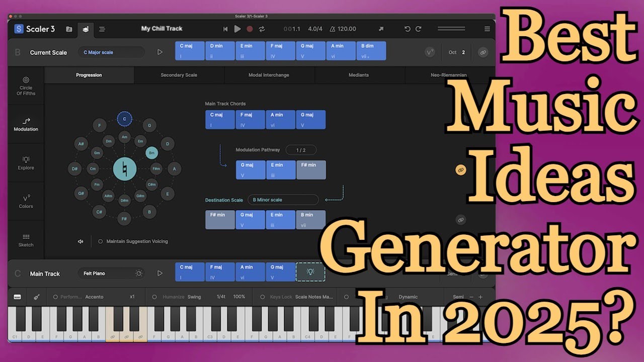Viewport: 644px width, 362px height.
Task: Select the B dim chord in Current Scale
Action: [x=371, y=51]
